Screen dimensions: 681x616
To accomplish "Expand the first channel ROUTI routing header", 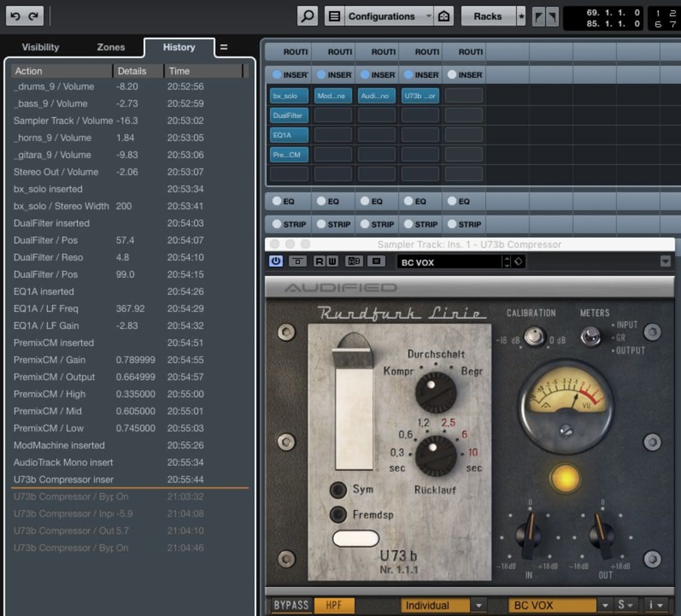I will pyautogui.click(x=288, y=52).
